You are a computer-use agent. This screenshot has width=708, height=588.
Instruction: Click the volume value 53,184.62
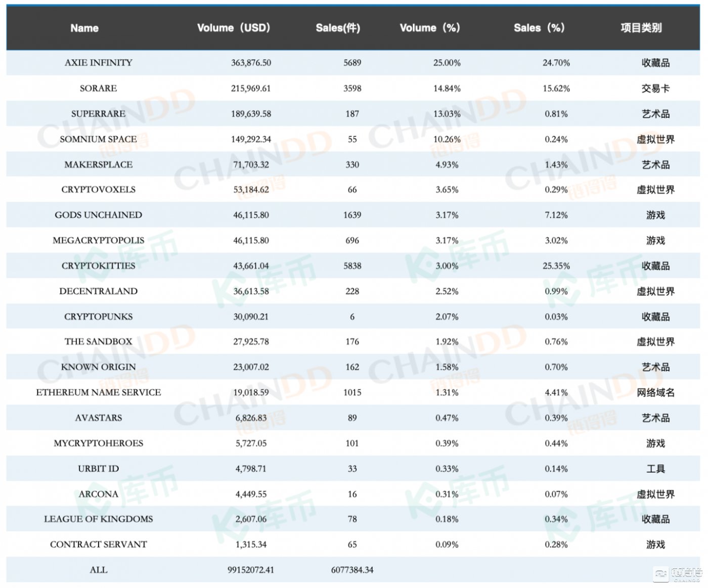click(251, 190)
